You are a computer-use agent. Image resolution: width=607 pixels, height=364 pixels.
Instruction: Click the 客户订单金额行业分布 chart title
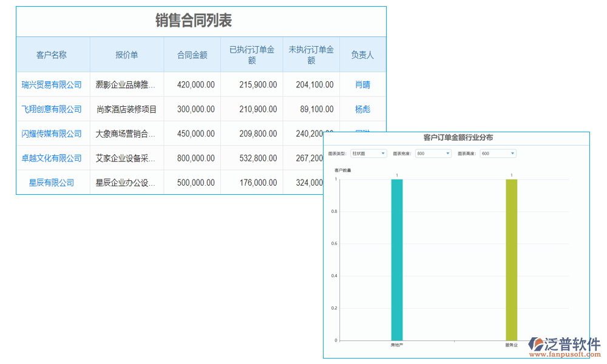coord(457,136)
